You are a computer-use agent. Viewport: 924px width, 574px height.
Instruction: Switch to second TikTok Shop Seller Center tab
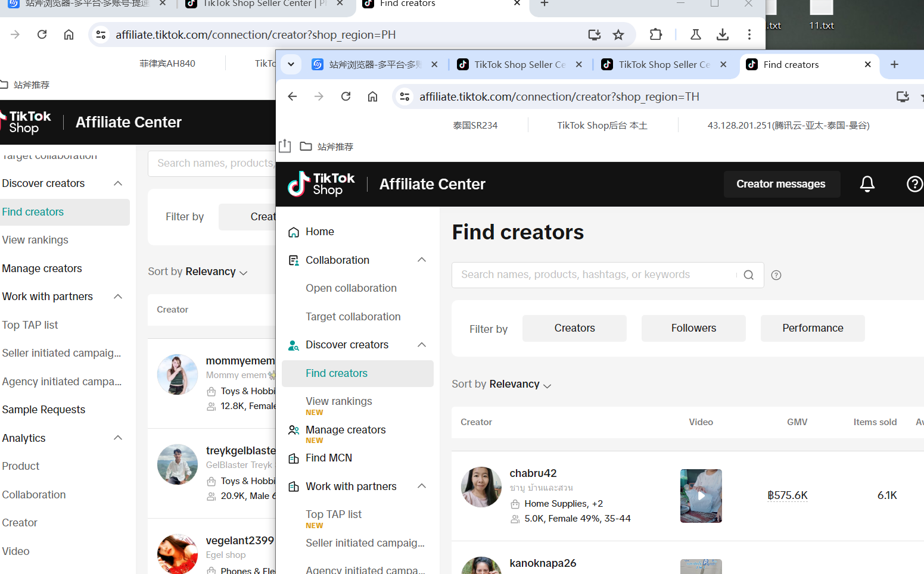tap(664, 64)
